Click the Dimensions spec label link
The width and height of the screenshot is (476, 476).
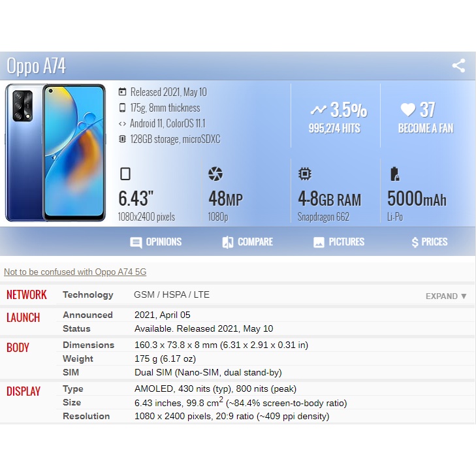[88, 345]
